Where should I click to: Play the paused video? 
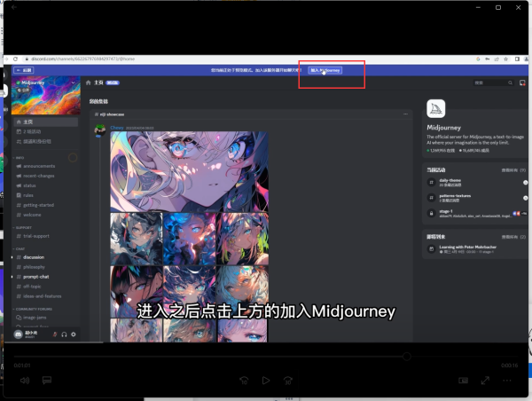(266, 381)
